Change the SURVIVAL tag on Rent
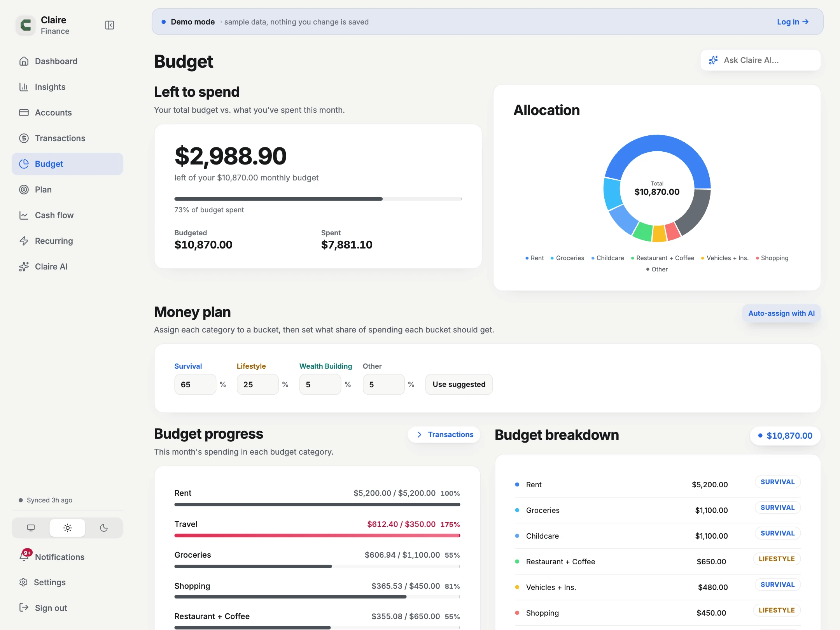The height and width of the screenshot is (630, 840). click(777, 482)
